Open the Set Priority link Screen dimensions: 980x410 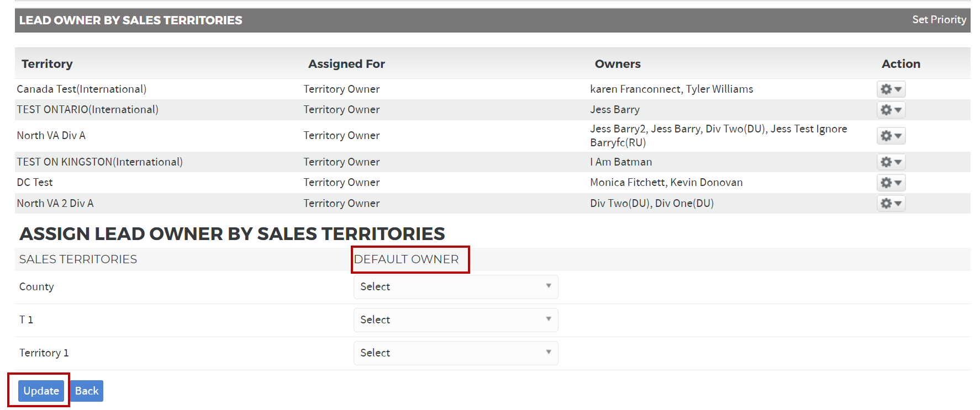coord(939,20)
